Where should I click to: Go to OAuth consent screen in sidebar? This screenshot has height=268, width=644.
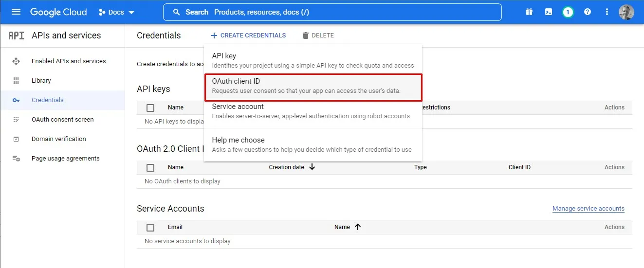tap(62, 120)
